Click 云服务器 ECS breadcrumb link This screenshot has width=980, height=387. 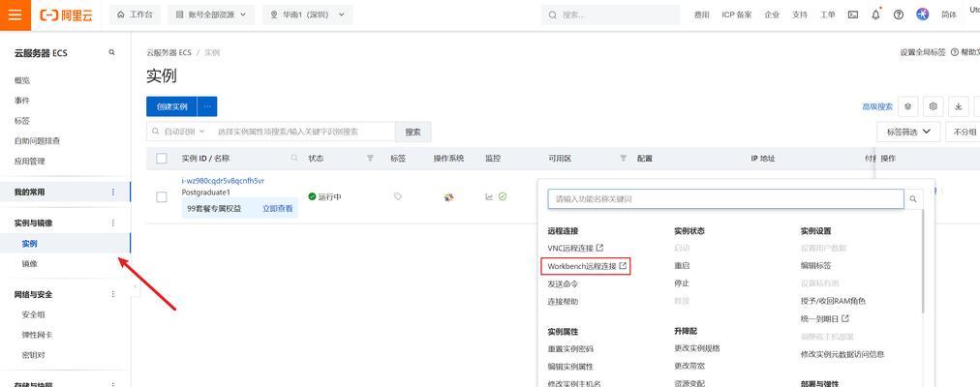pos(168,52)
